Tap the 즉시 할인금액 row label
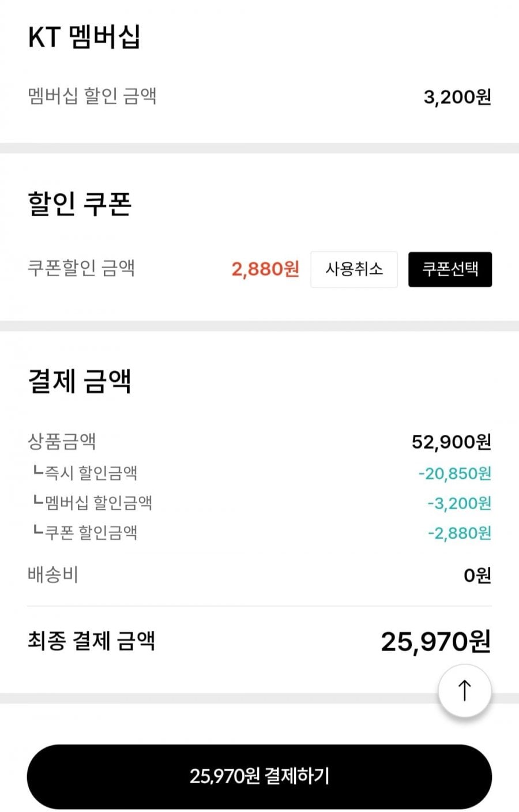The width and height of the screenshot is (519, 812). [85, 473]
